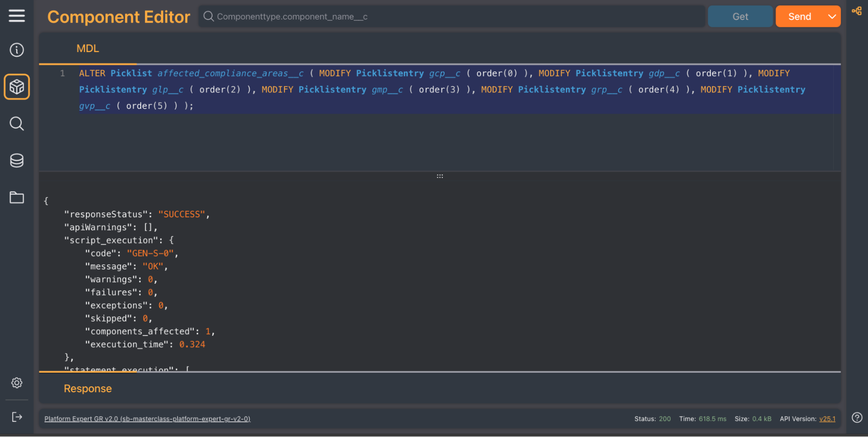Viewport: 868px width, 437px height.
Task: Open the folder icon in sidebar
Action: pos(17,197)
